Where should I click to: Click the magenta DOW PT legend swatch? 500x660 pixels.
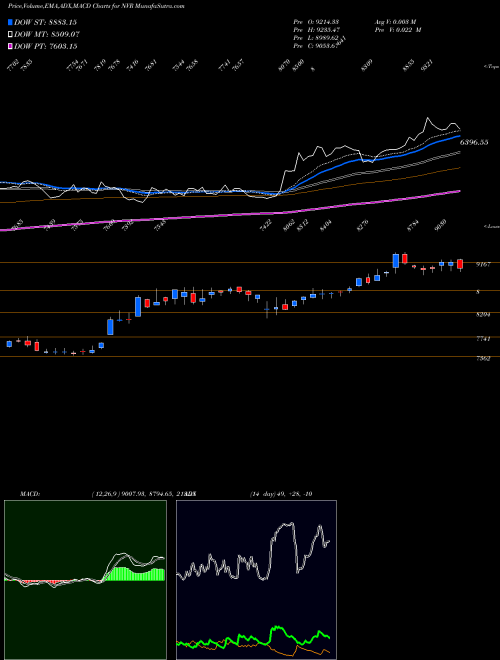pos(11,46)
